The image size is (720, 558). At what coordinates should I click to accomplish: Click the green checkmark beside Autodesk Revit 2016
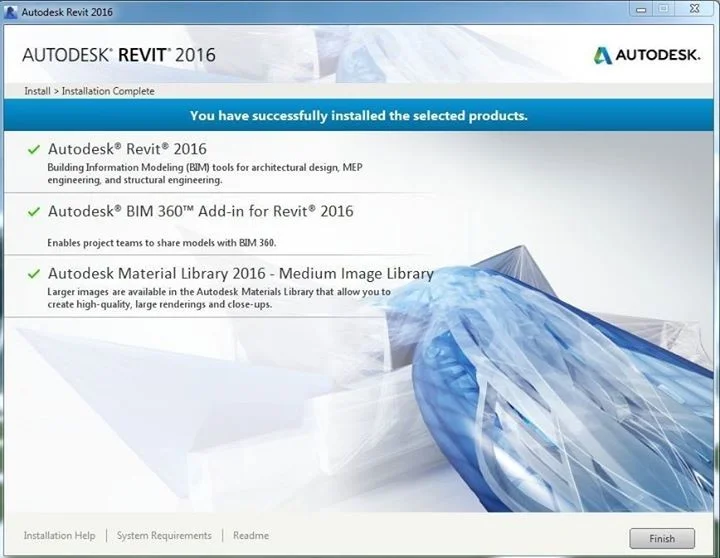pos(34,150)
